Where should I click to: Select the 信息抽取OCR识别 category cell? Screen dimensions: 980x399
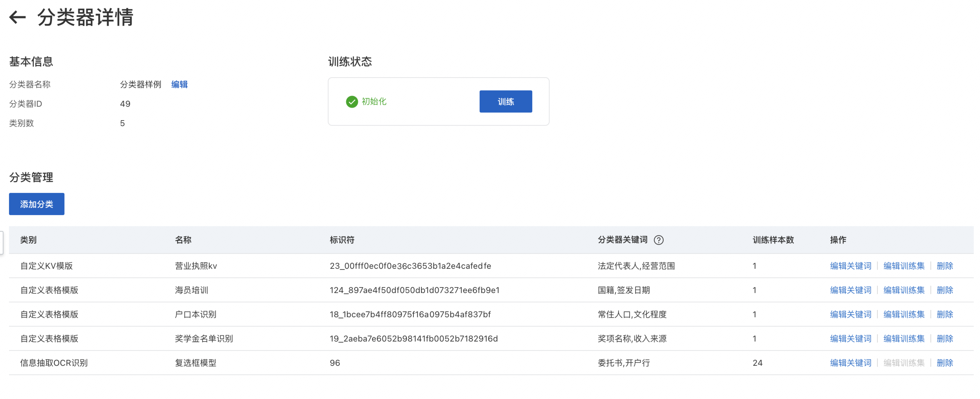tap(54, 363)
